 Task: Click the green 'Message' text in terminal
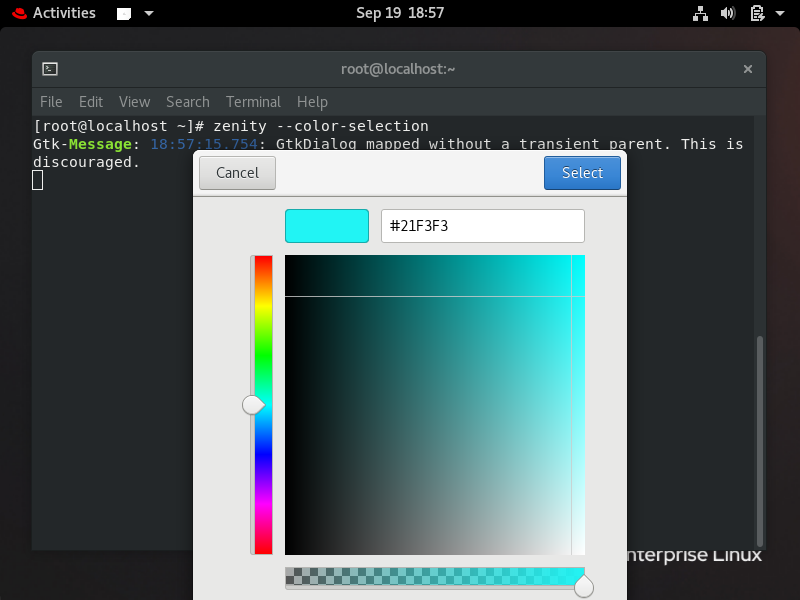(x=101, y=144)
